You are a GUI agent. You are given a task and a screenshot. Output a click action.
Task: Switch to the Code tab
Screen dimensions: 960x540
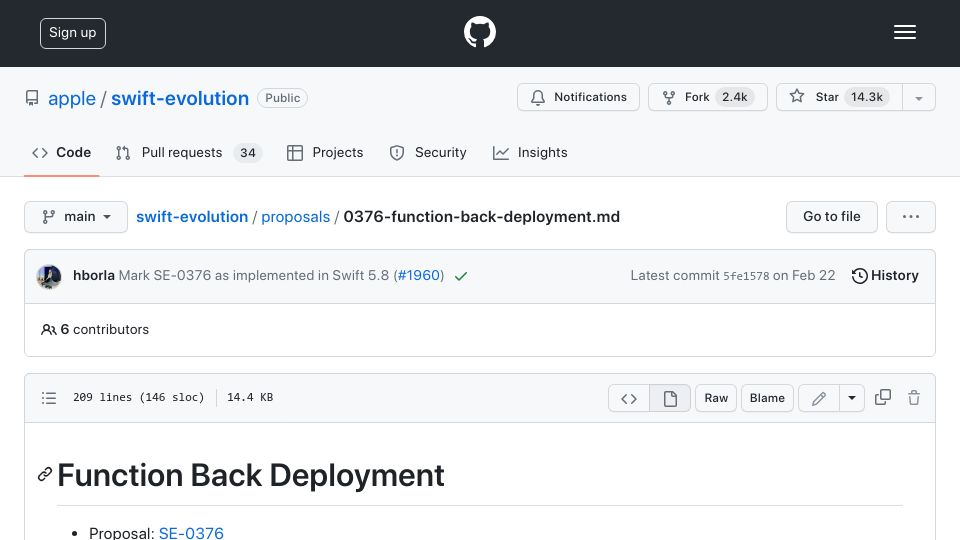click(62, 152)
